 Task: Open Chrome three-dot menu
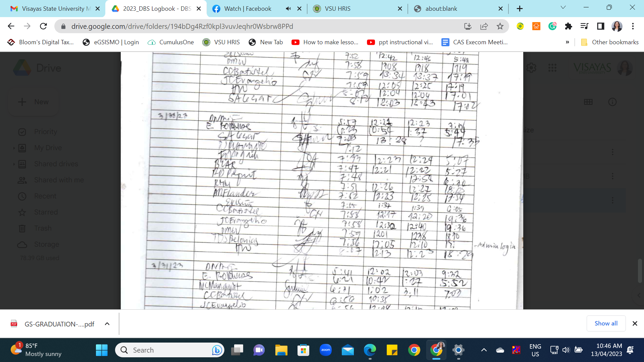pos(633,26)
